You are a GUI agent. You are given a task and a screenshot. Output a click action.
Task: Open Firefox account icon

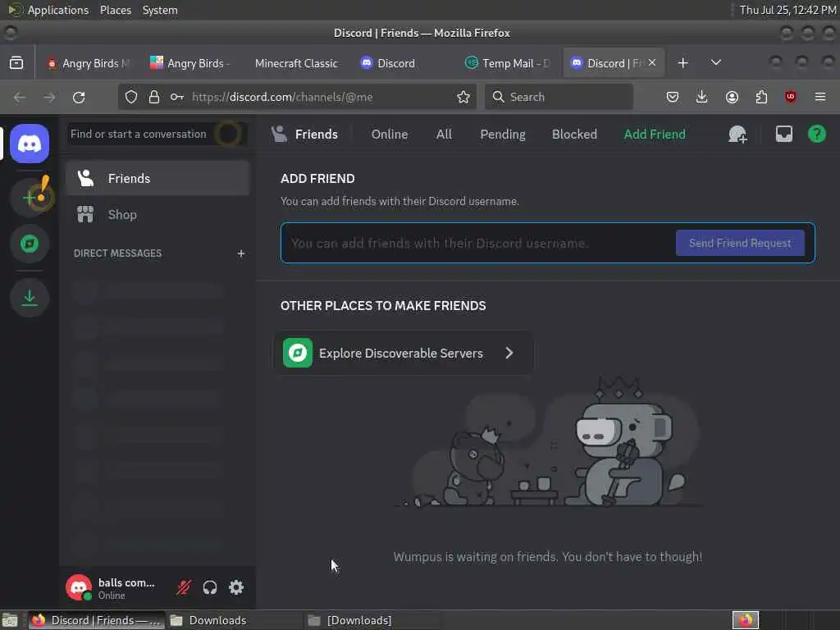732,97
